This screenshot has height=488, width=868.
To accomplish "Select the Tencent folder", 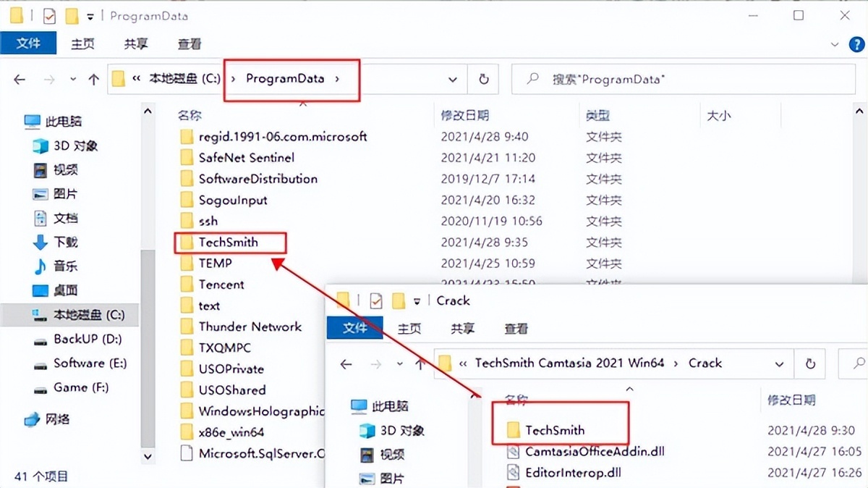I will pyautogui.click(x=212, y=285).
